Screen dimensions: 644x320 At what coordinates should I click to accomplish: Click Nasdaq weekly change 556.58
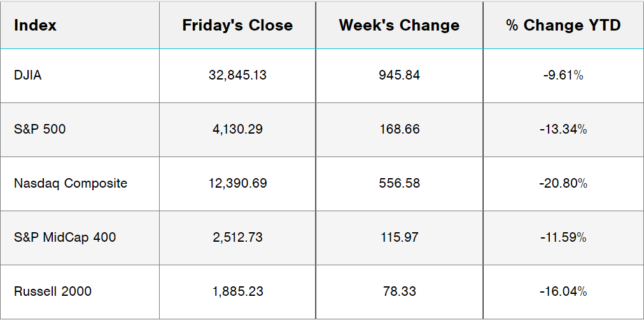(399, 183)
